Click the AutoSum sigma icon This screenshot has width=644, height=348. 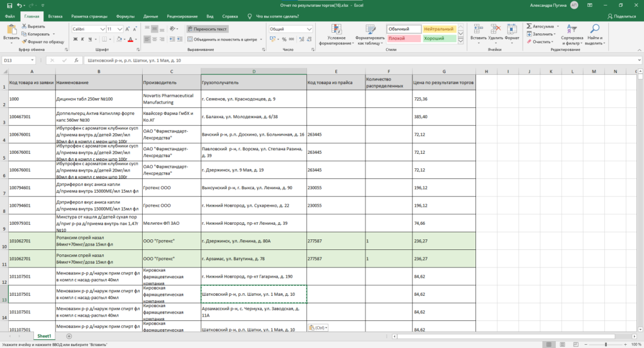click(x=528, y=26)
